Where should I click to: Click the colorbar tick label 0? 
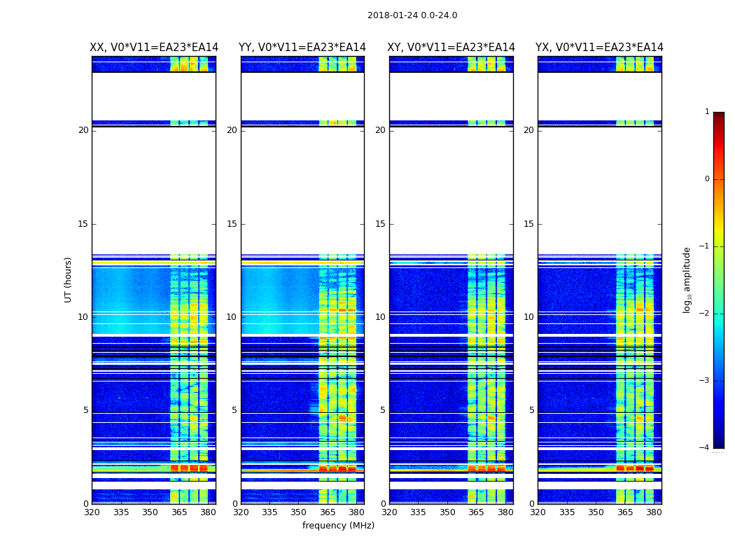click(x=707, y=179)
